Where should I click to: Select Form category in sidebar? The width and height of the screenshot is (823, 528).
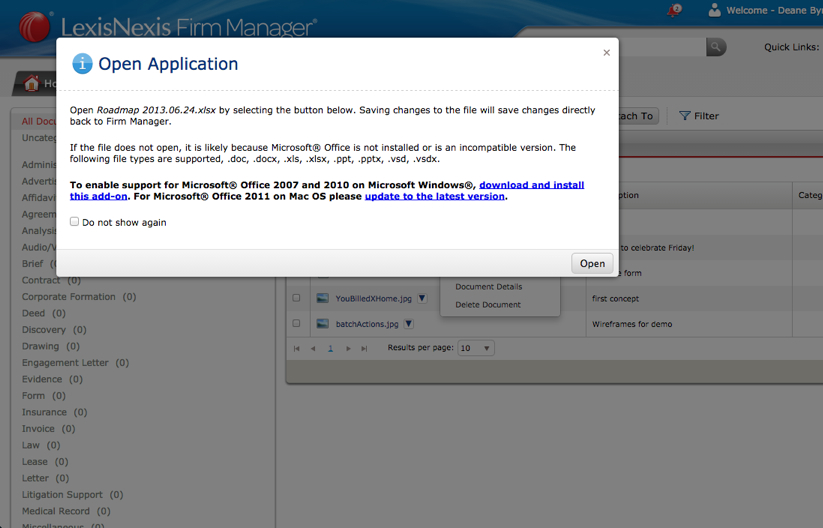click(44, 395)
